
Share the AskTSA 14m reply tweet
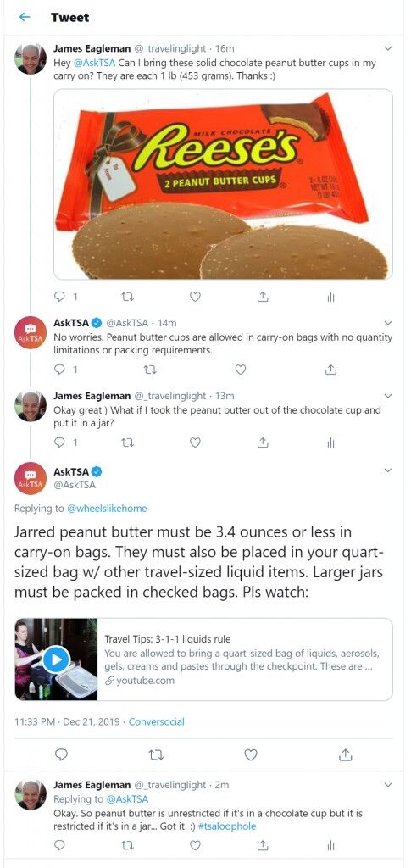[x=330, y=370]
